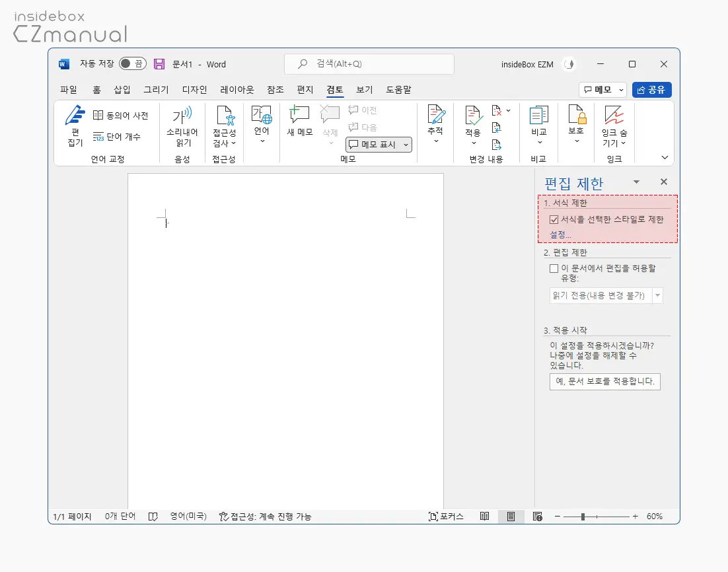
Task: Switch to the 보기 tab
Action: 365,90
